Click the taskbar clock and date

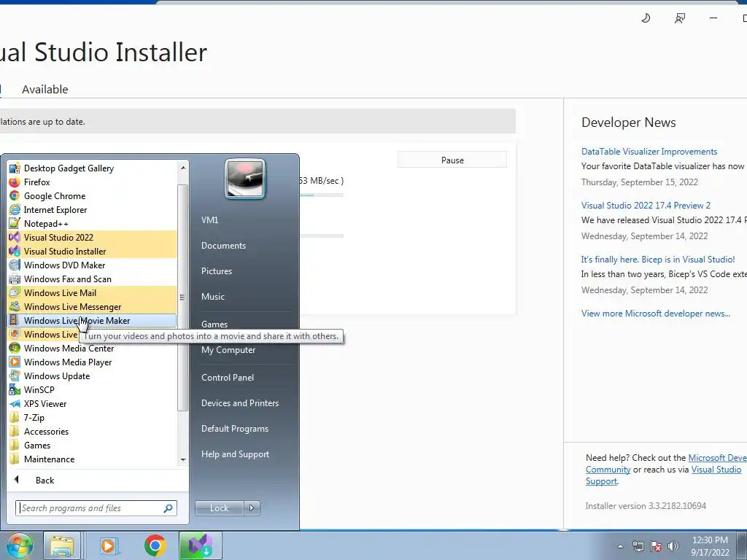[710, 546]
